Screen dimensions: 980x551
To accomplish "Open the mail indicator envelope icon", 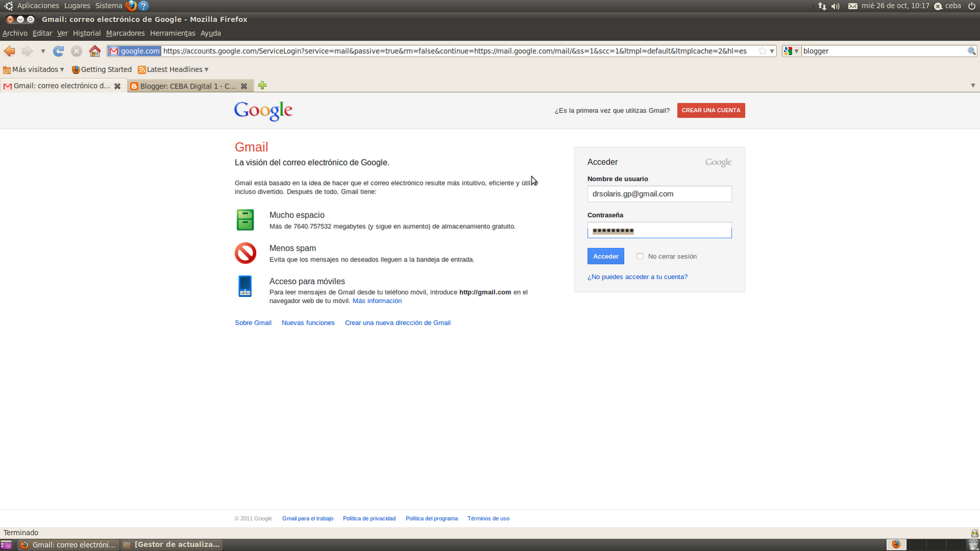I will 853,6.
